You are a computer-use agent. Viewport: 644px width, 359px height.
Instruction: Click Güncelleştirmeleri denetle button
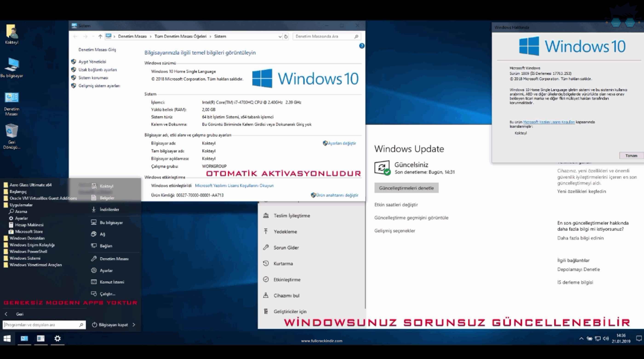pyautogui.click(x=405, y=187)
